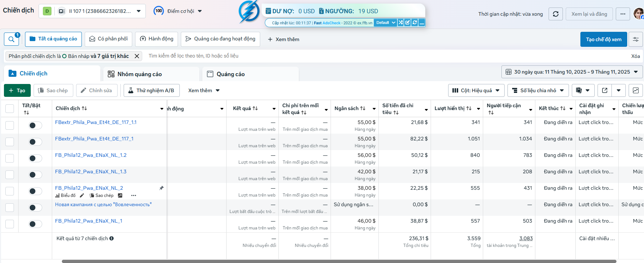Open the three-dot menu beside Xem lại và đăng
This screenshot has height=263, width=644.
tap(623, 14)
